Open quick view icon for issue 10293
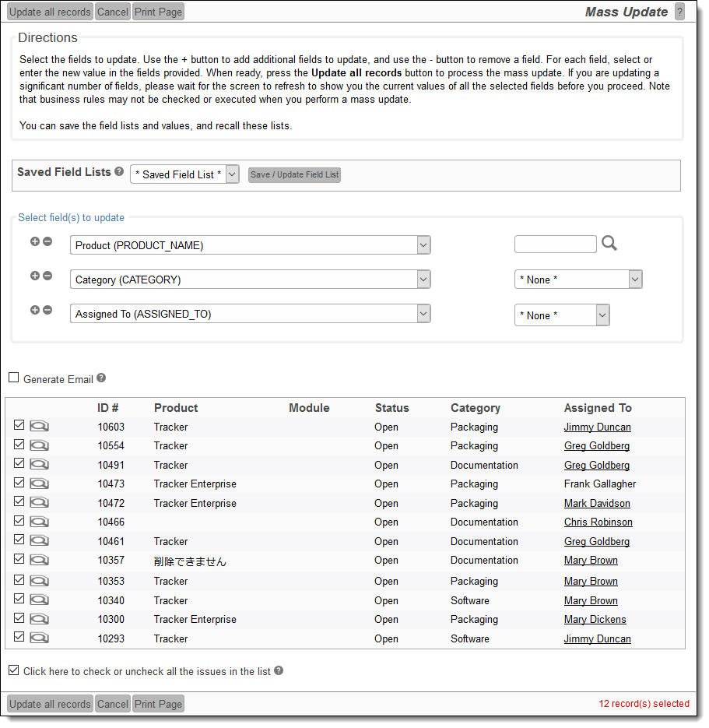The image size is (709, 728). click(40, 638)
